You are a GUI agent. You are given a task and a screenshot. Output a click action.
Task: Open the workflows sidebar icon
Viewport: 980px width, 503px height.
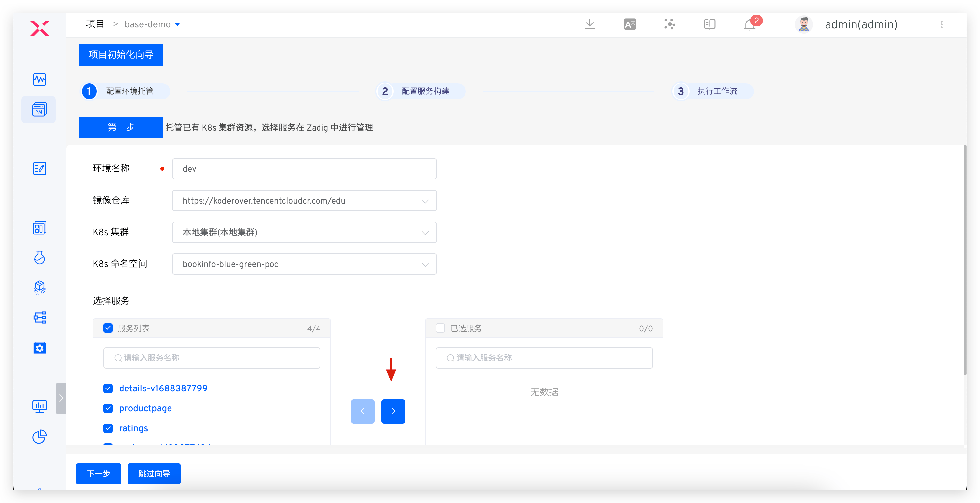[40, 317]
